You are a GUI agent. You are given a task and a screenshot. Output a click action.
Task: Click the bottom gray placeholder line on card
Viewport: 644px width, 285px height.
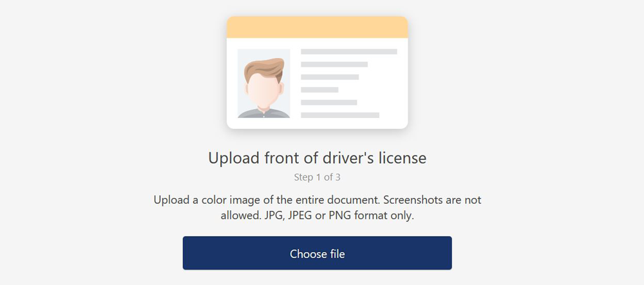(340, 115)
